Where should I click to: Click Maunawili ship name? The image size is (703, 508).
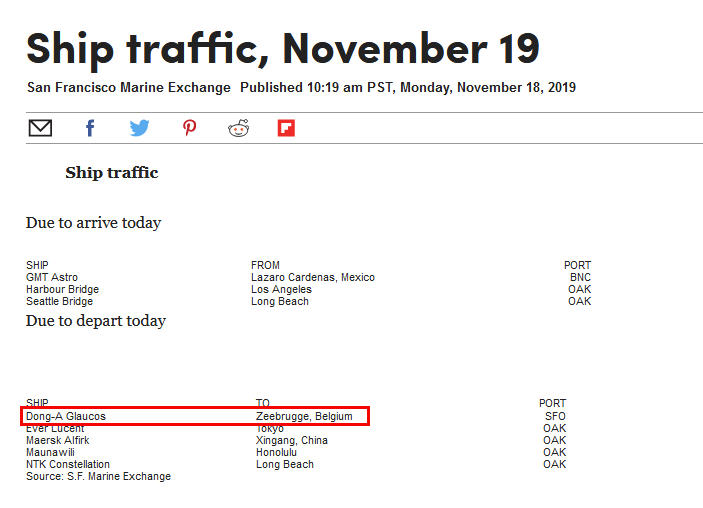click(50, 452)
